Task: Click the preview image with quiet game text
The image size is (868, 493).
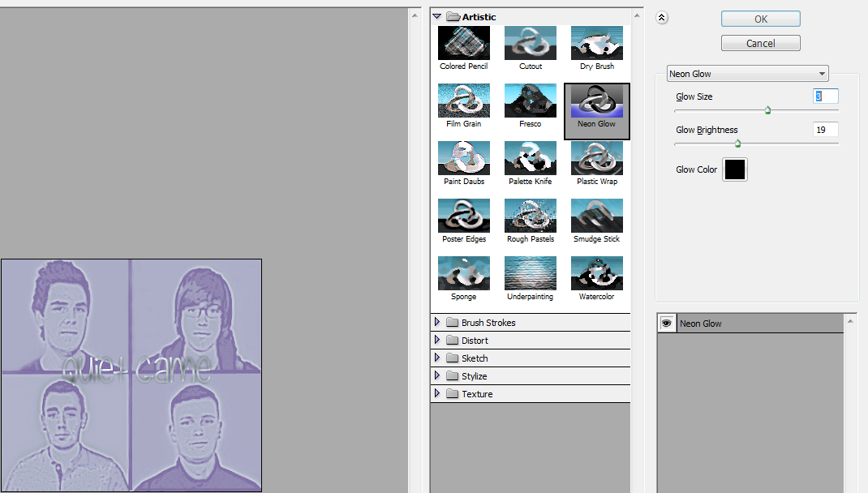Action: click(x=131, y=375)
